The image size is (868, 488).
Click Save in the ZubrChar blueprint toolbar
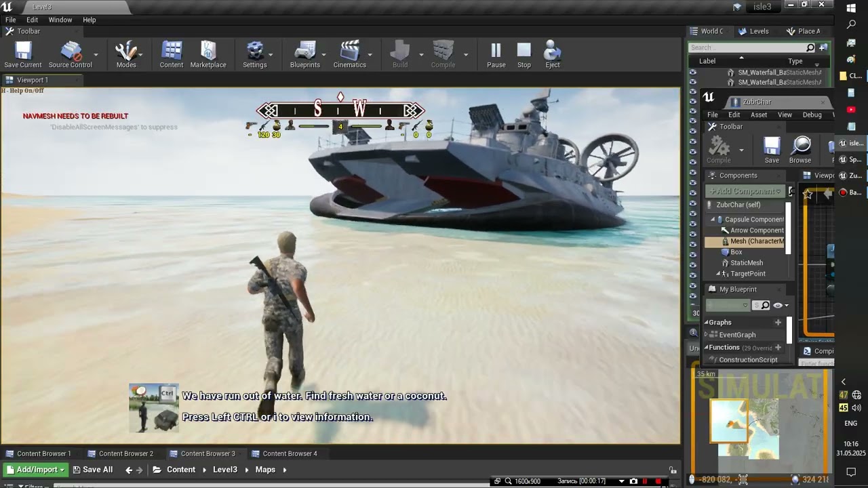point(772,150)
